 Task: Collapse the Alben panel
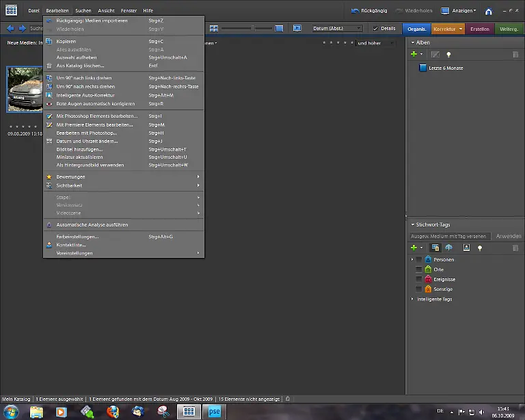tap(412, 42)
